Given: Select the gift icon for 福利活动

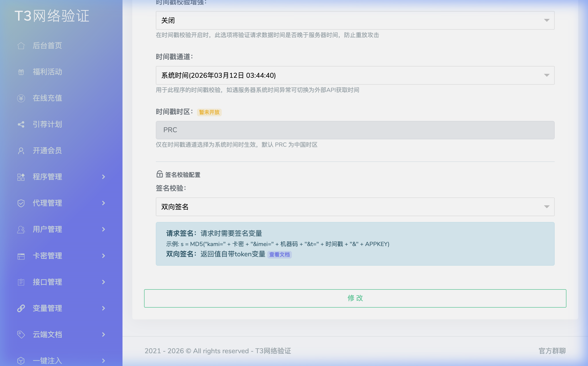Looking at the screenshot, I should click(21, 72).
